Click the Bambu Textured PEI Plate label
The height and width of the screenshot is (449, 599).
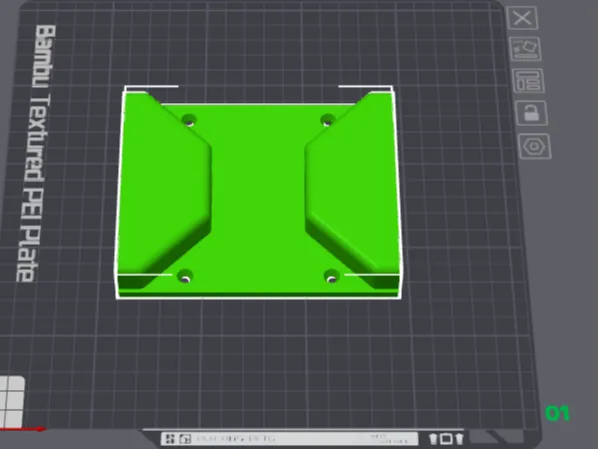pos(36,153)
